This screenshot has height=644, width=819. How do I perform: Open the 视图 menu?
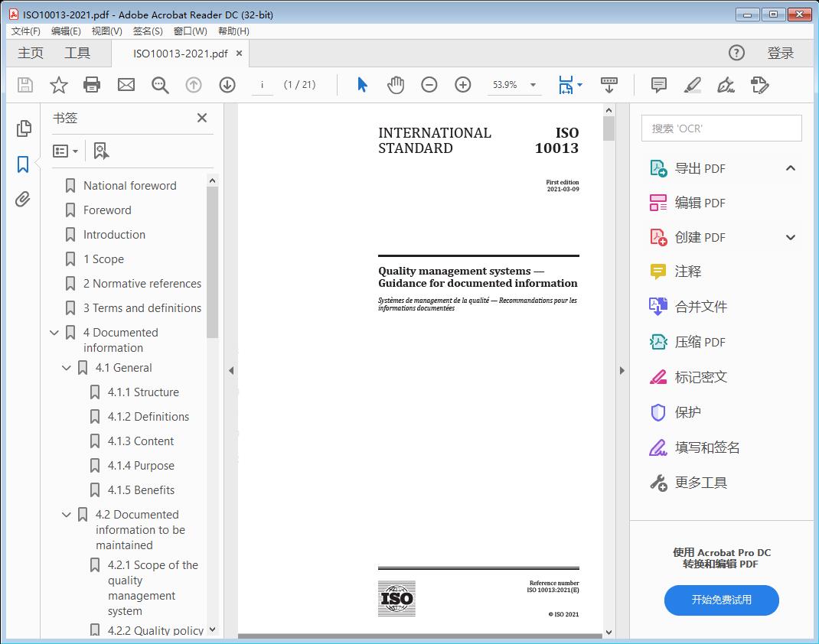click(106, 31)
